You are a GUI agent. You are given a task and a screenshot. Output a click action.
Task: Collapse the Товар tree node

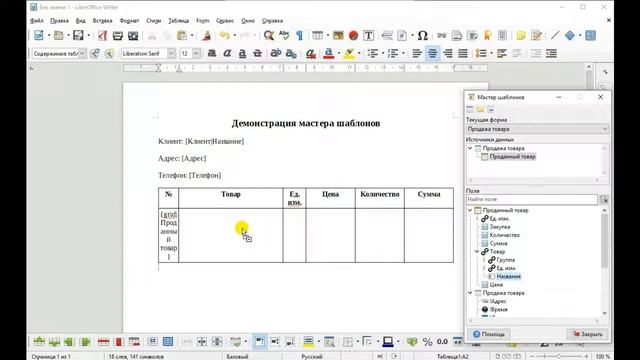pos(477,251)
